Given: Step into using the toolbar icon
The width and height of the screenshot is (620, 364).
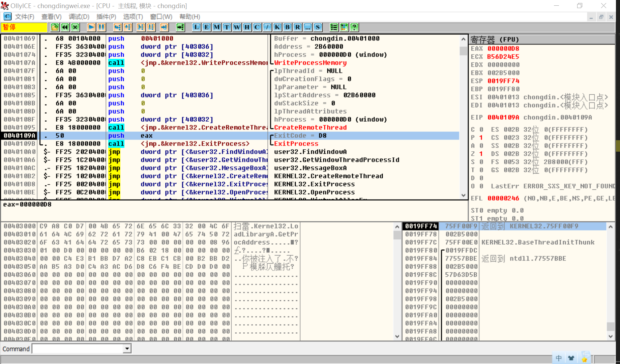Looking at the screenshot, I should (117, 27).
